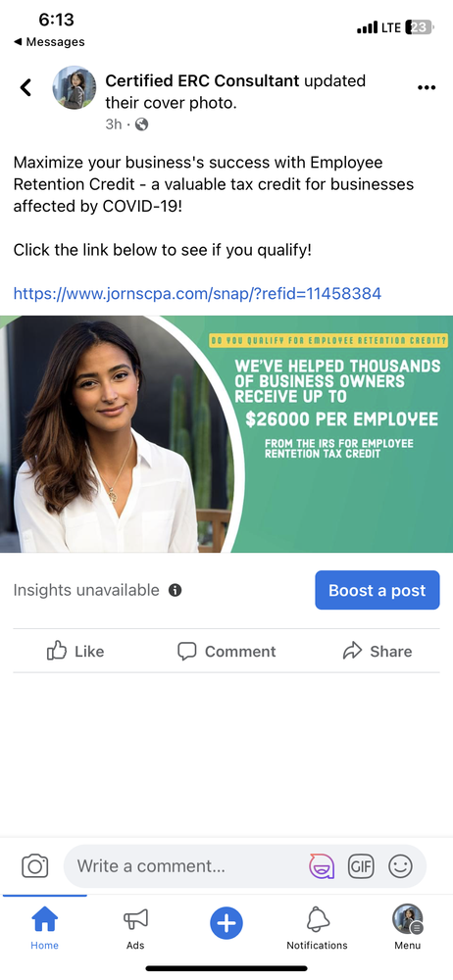View the cover photo image
Screen dimensions: 453x980
(226, 434)
